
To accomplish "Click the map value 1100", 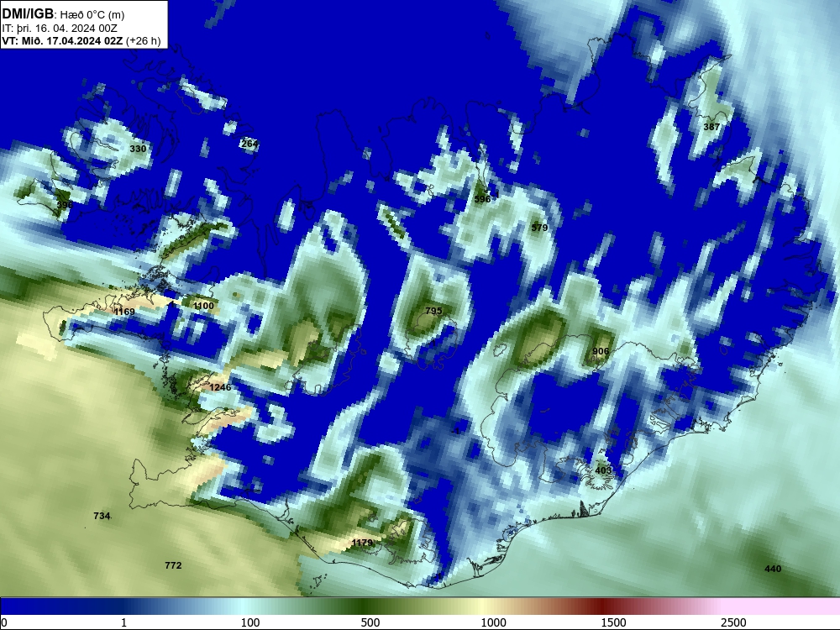I will tap(203, 306).
